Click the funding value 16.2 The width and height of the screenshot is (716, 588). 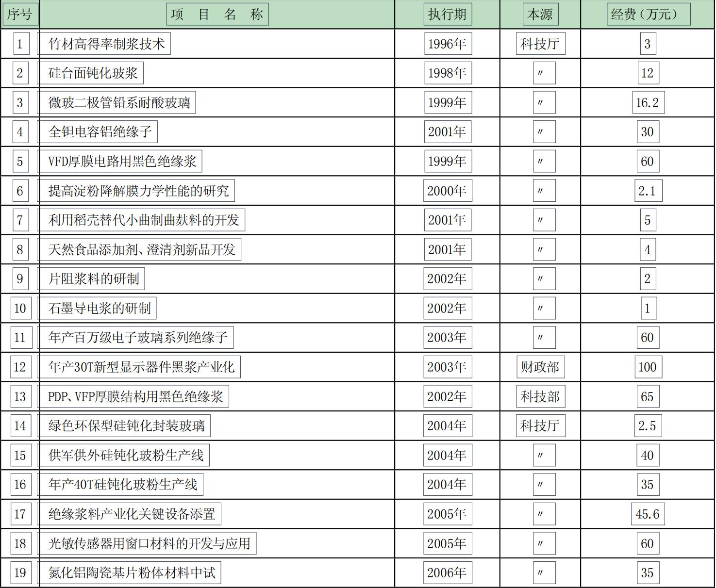tap(648, 102)
